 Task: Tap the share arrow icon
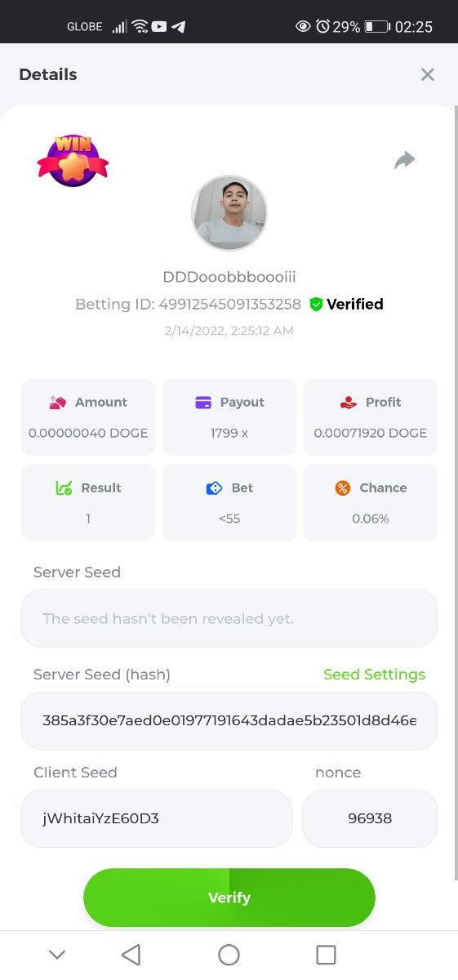tap(405, 160)
